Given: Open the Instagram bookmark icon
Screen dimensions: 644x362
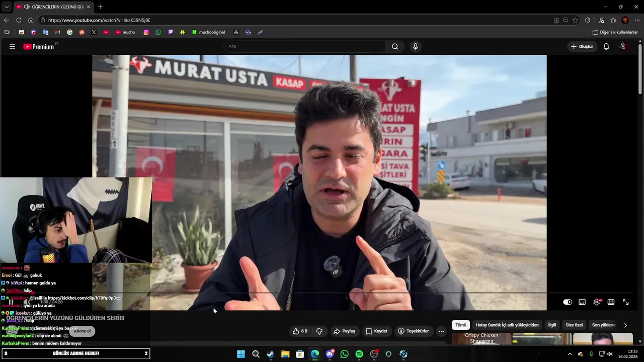Looking at the screenshot, I should point(146,32).
